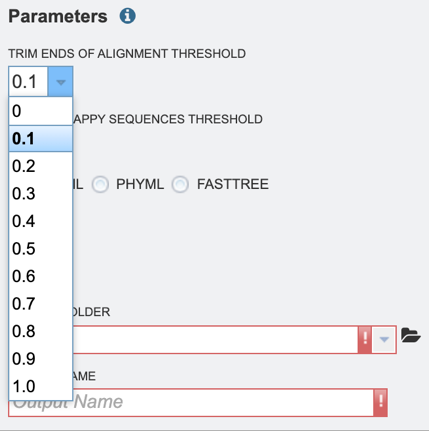
Task: Open the output folder browse icon
Action: coord(410,335)
